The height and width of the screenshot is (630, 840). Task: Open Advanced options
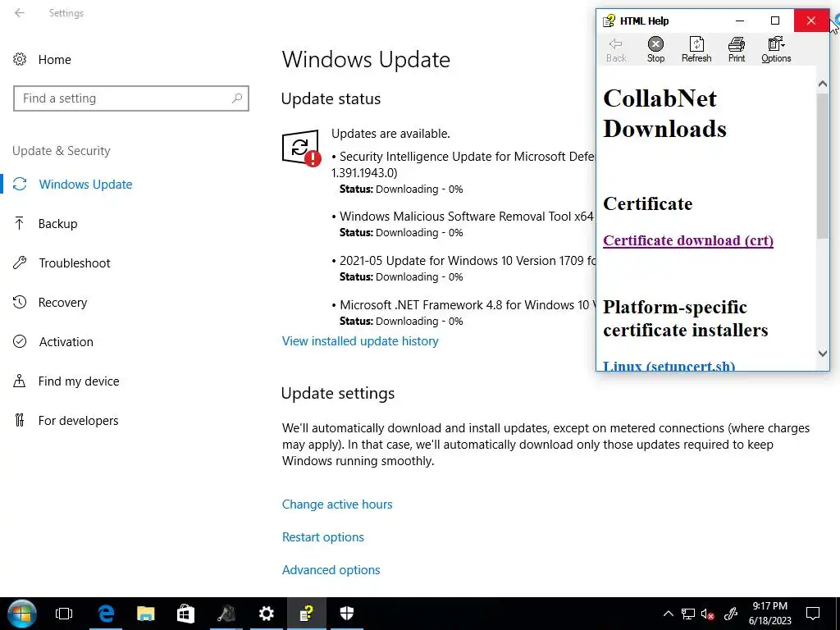[331, 570]
